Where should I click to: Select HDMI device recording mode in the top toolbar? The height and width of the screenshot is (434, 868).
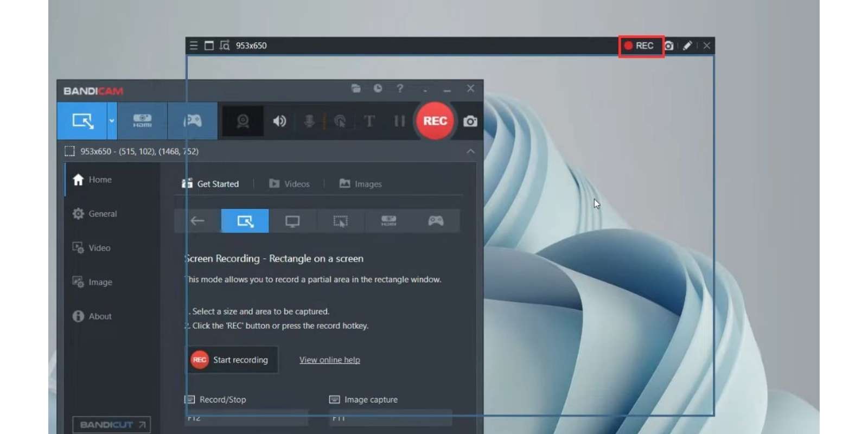click(142, 121)
